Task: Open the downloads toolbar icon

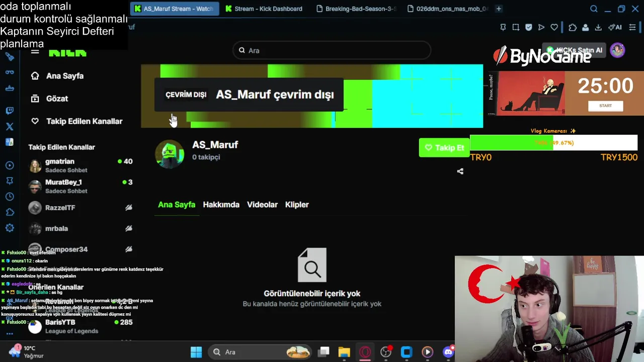Action: [x=598, y=27]
